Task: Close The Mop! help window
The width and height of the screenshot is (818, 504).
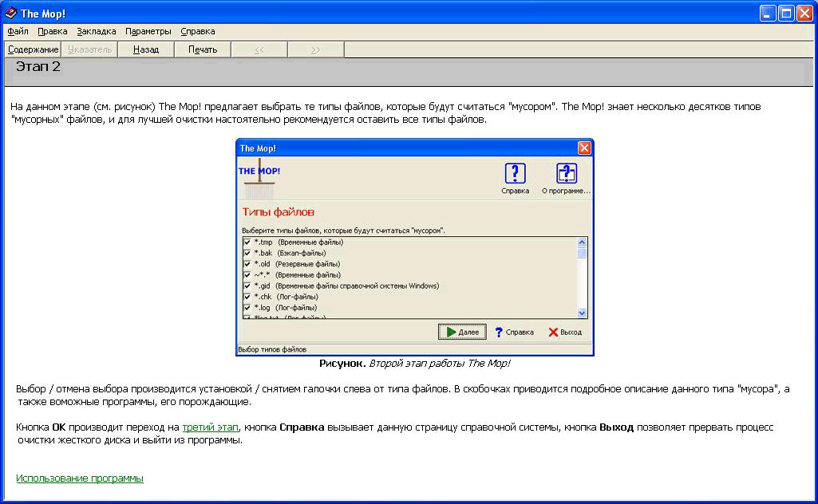Action: tap(804, 13)
